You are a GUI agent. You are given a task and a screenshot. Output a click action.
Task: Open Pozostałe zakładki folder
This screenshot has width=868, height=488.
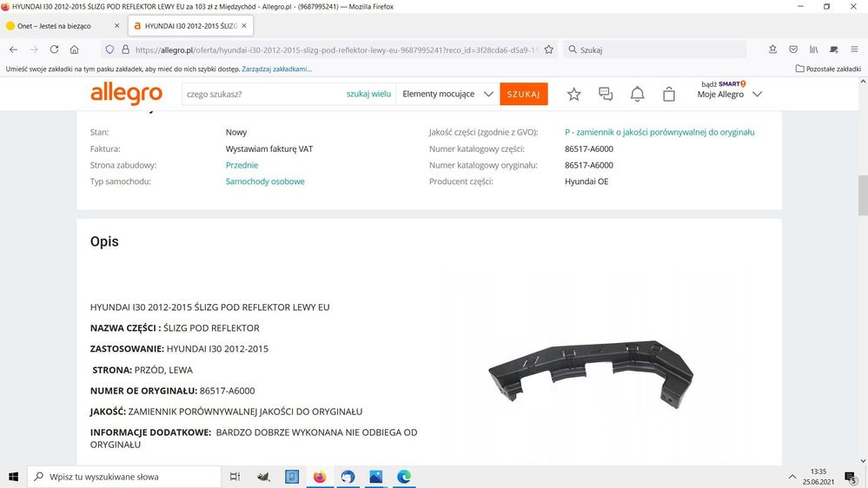pos(828,69)
